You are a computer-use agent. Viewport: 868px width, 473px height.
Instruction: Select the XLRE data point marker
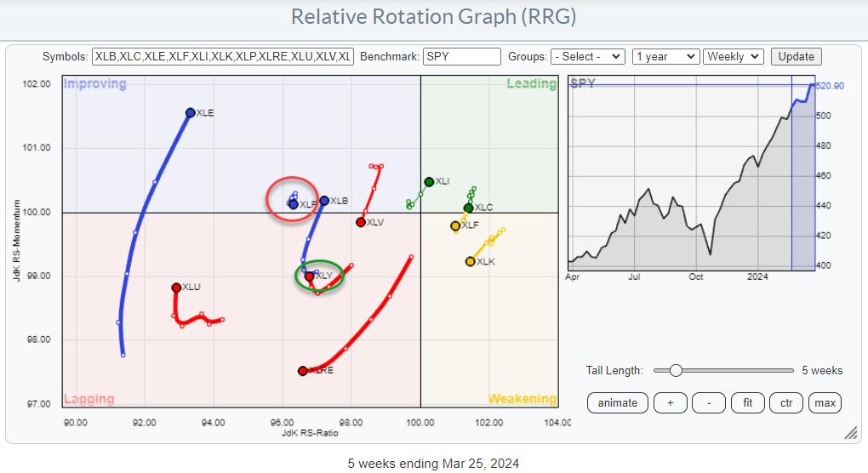(x=303, y=371)
